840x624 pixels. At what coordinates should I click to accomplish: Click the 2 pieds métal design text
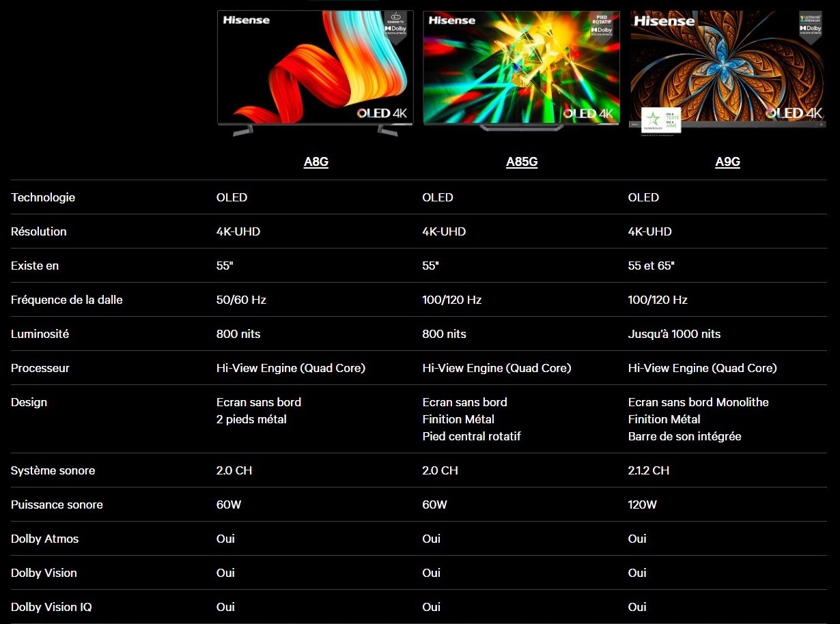coord(251,419)
